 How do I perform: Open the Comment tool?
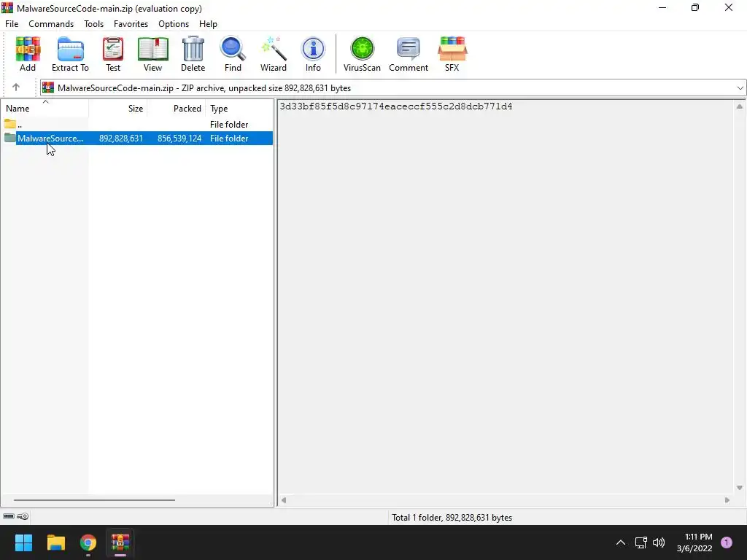tap(409, 54)
